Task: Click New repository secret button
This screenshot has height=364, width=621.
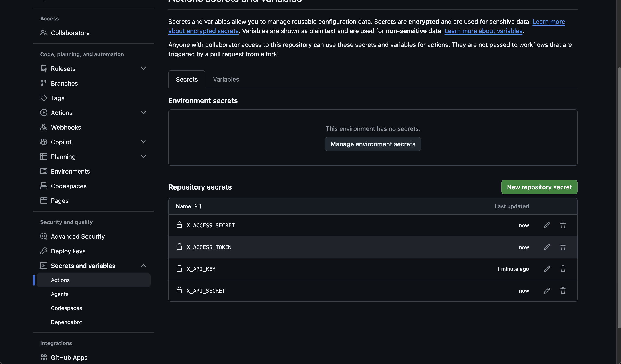Action: pyautogui.click(x=539, y=187)
